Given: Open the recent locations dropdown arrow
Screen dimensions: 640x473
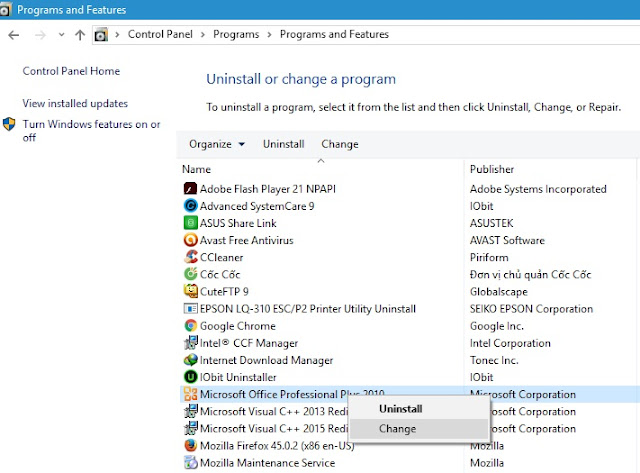Looking at the screenshot, I should coord(61,35).
